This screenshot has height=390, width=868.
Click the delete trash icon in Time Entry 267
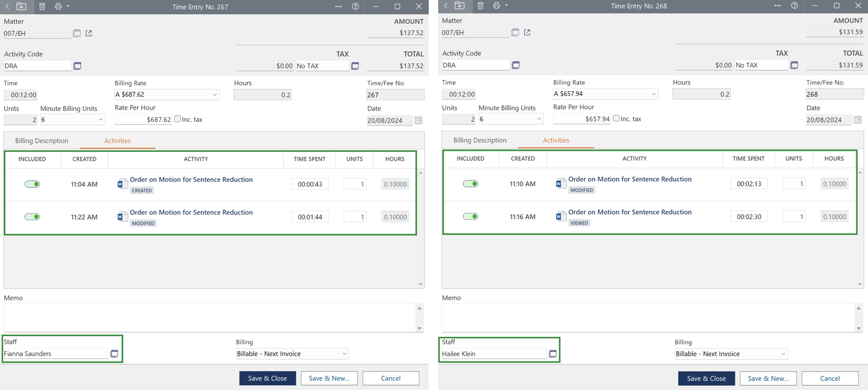(42, 6)
